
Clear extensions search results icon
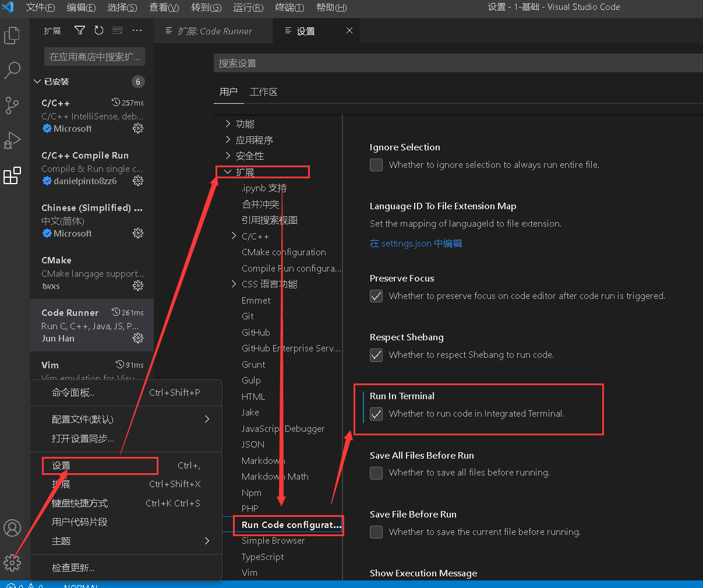point(118,30)
